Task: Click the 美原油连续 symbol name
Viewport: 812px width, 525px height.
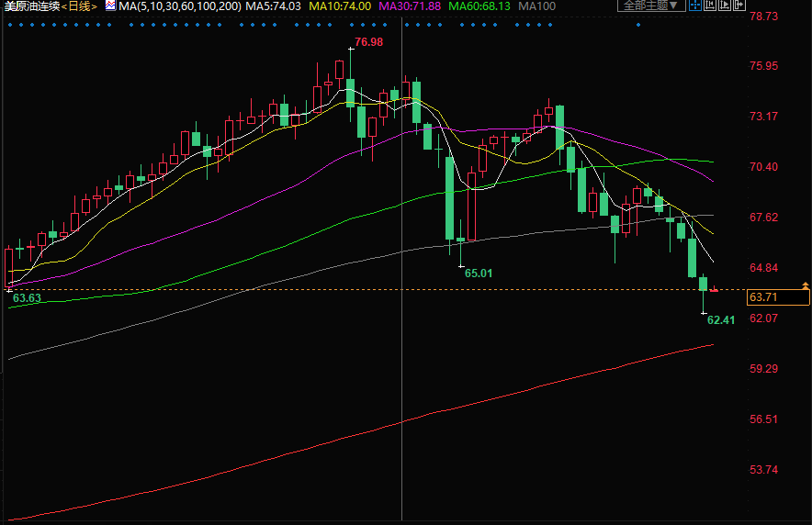Action: (30, 6)
